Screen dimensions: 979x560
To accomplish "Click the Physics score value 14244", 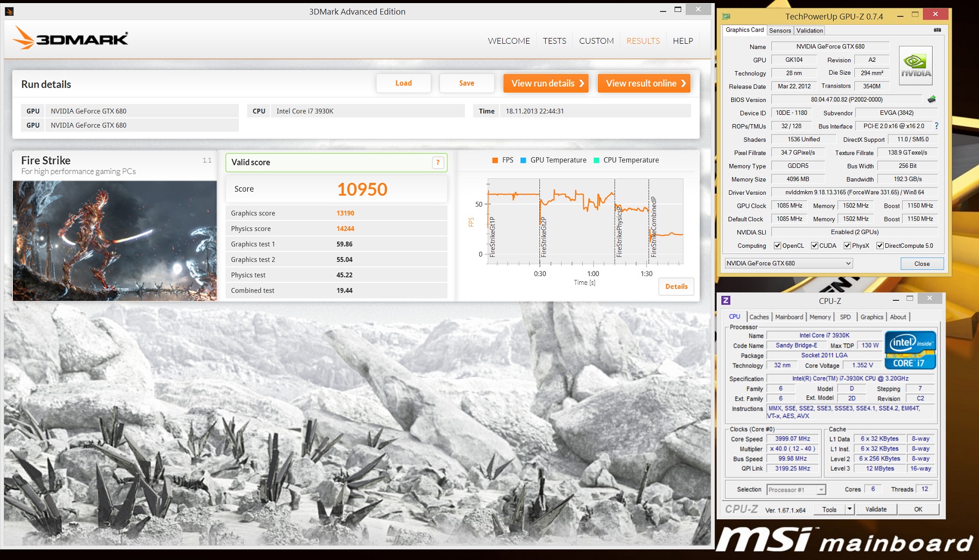I will pyautogui.click(x=345, y=229).
